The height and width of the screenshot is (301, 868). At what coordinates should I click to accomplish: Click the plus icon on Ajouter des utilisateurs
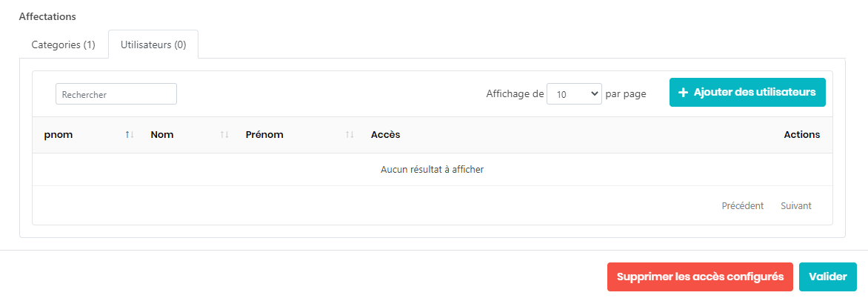[683, 93]
